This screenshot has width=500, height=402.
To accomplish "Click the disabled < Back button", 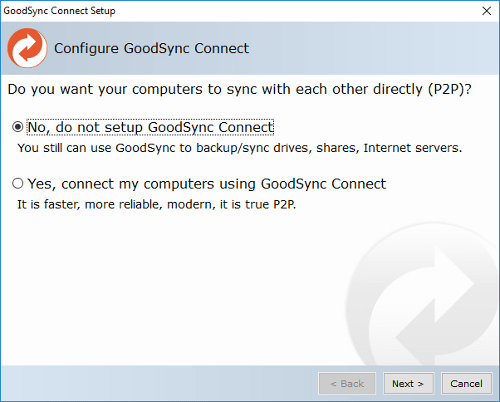I will click(x=347, y=384).
